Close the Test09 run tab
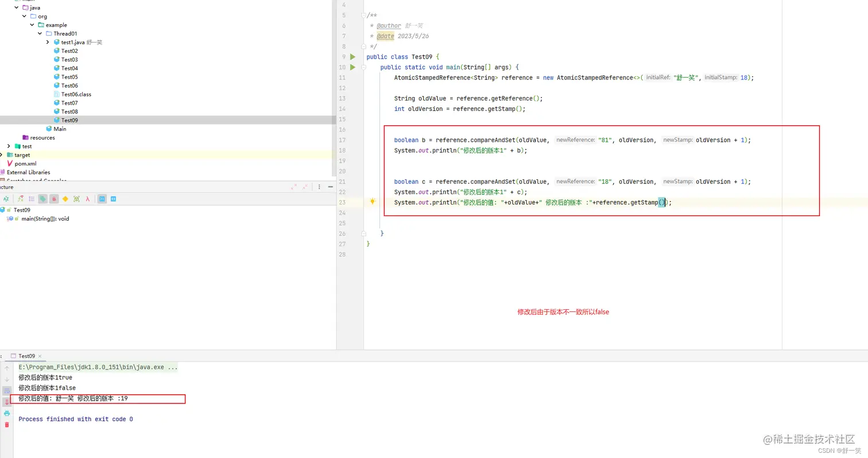The height and width of the screenshot is (458, 868). [x=40, y=356]
